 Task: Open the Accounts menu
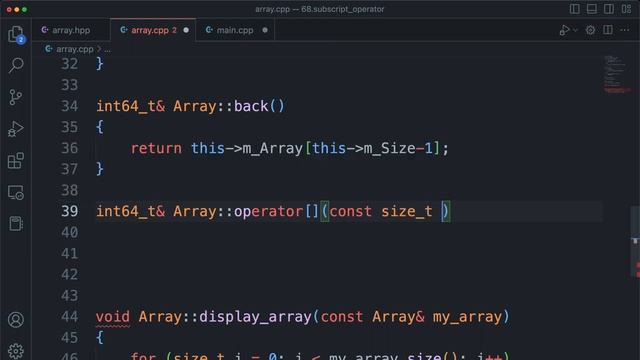(x=16, y=320)
